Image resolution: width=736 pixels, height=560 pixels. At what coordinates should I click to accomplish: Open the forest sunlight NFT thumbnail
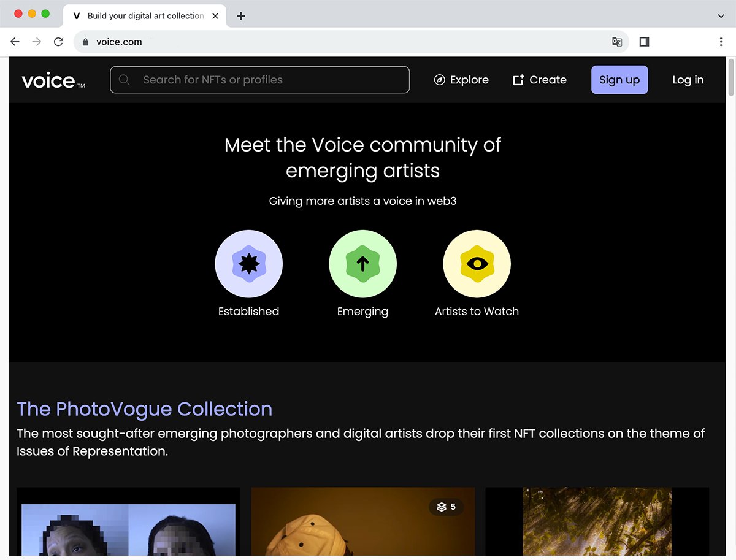[x=597, y=522]
